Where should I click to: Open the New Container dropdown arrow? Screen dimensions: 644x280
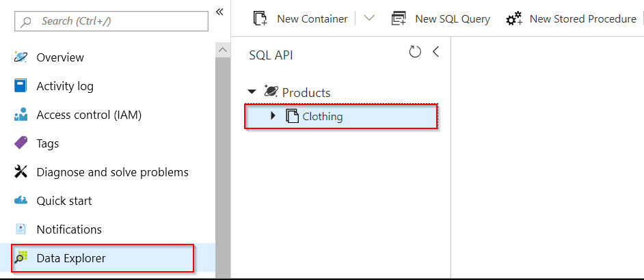click(369, 18)
